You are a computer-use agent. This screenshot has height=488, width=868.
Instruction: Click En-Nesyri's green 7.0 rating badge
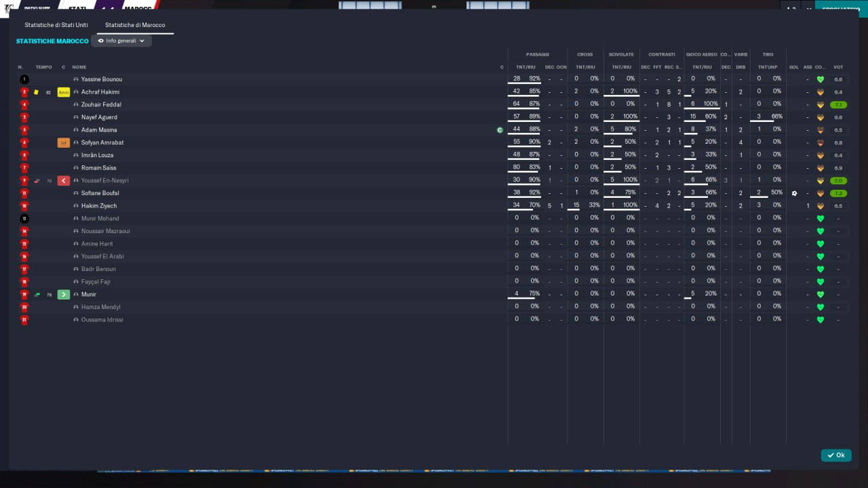pyautogui.click(x=838, y=181)
